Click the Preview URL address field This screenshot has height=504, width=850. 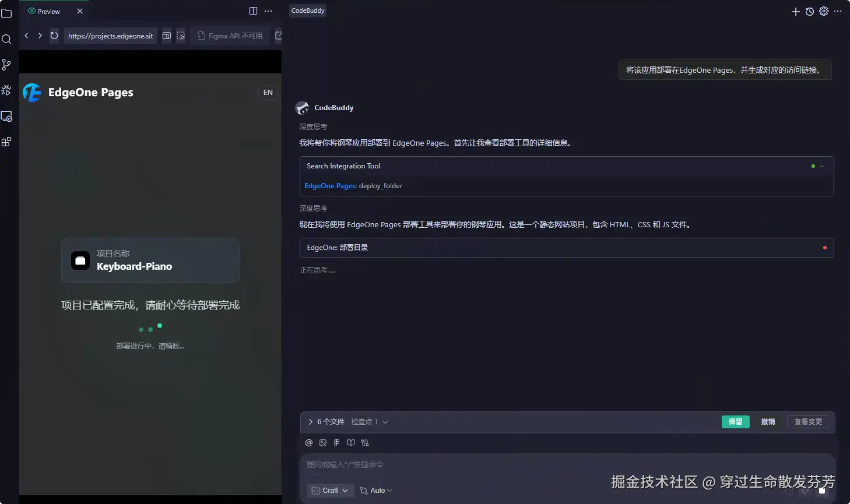click(111, 36)
